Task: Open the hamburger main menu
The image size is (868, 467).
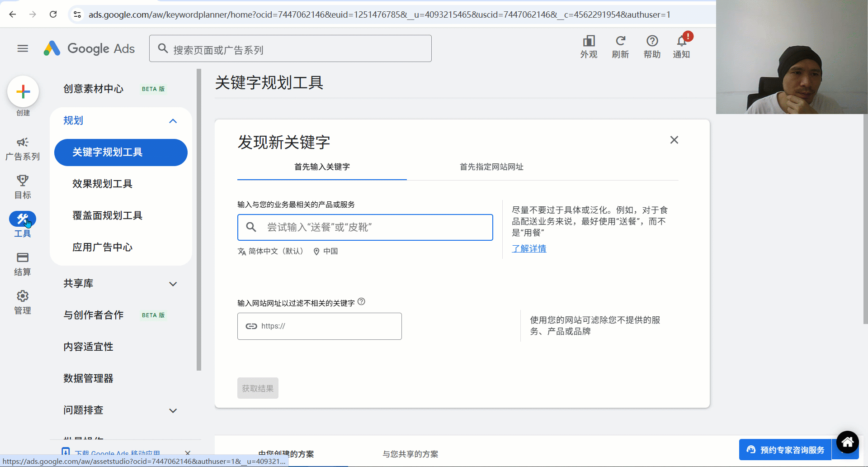Action: coord(23,48)
